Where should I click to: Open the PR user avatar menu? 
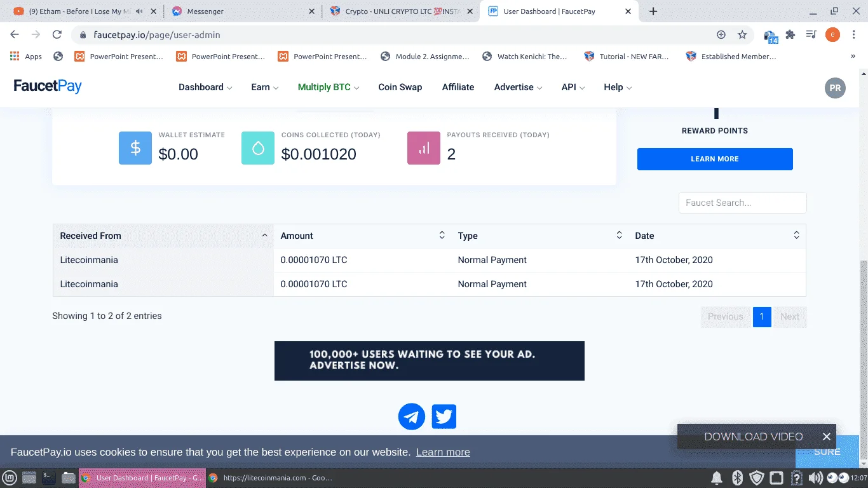[835, 88]
